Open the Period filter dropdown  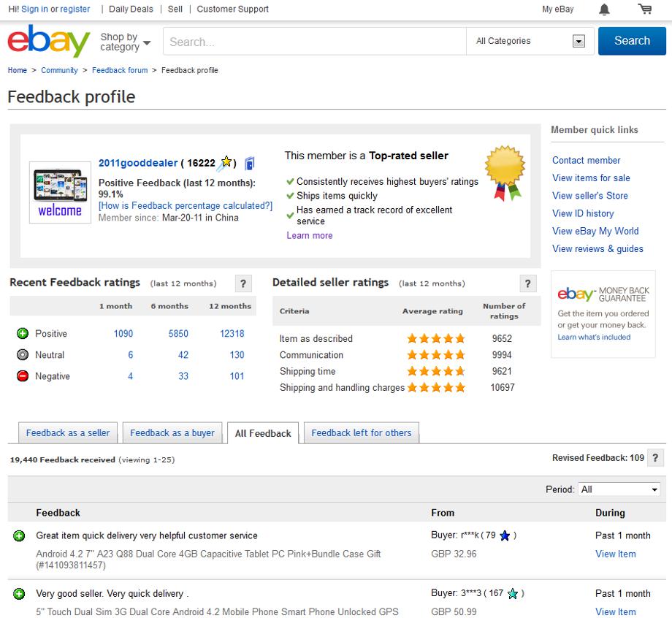pos(619,489)
